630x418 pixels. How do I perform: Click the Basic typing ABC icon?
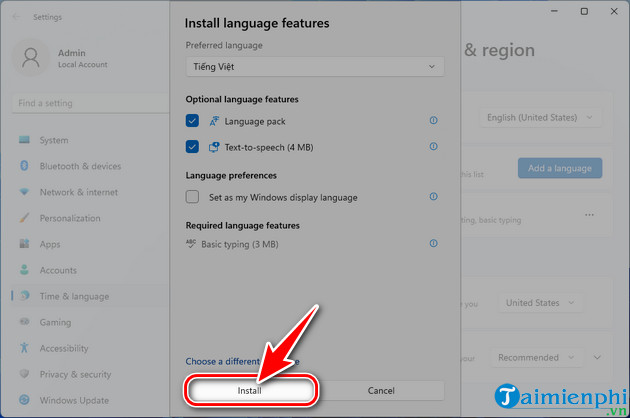(x=191, y=243)
